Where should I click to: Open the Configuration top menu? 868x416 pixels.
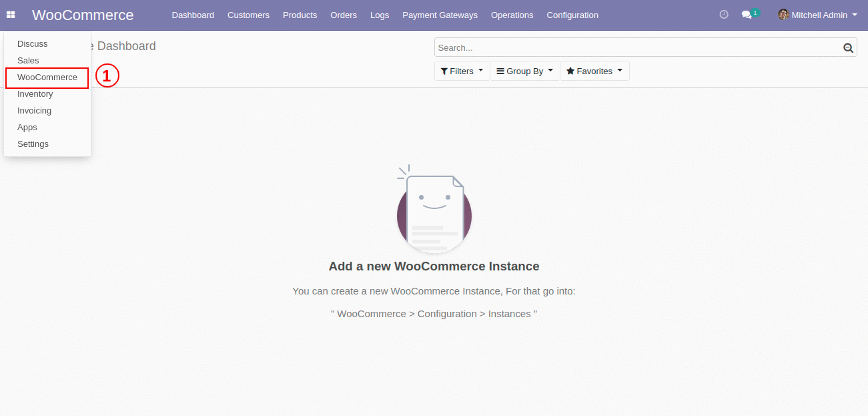(x=572, y=15)
